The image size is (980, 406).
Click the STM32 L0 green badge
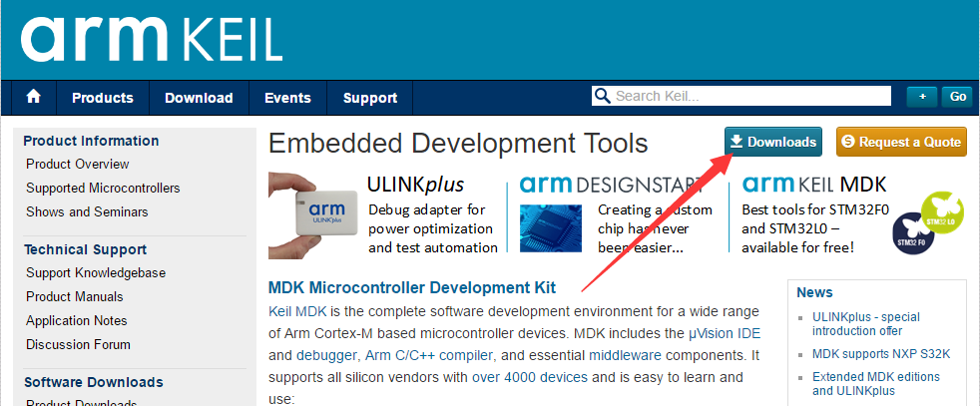942,213
